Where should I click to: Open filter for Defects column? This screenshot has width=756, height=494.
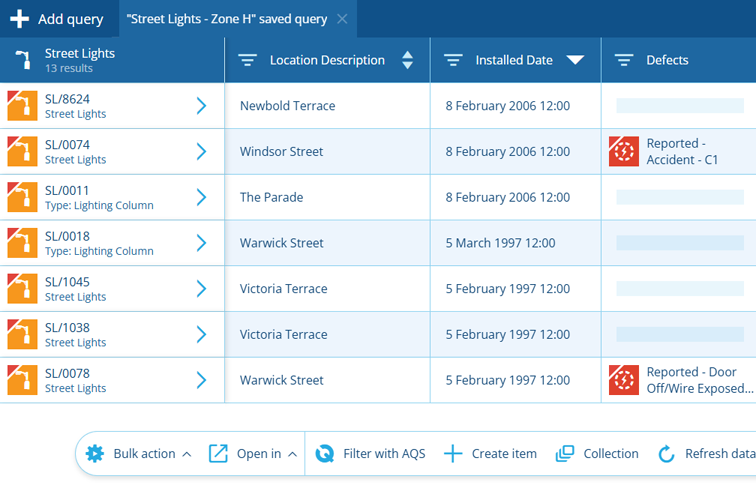624,60
